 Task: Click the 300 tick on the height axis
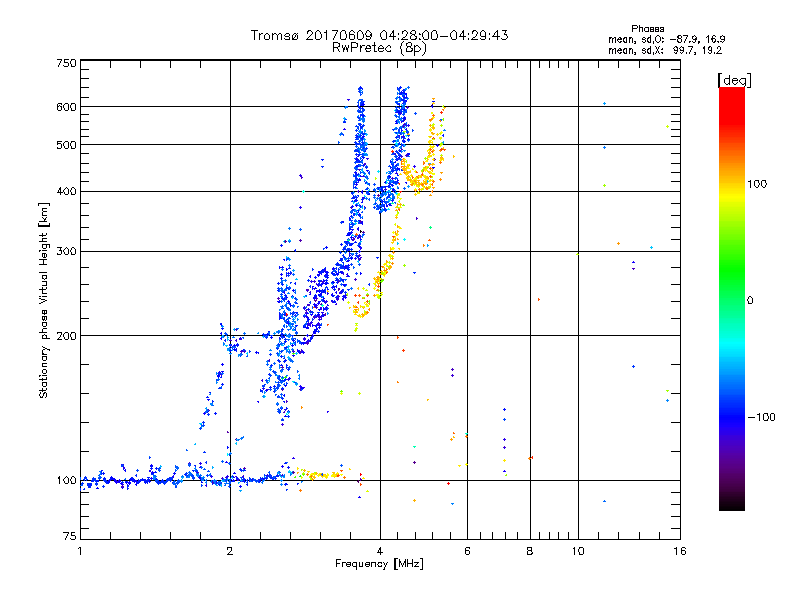point(66,251)
